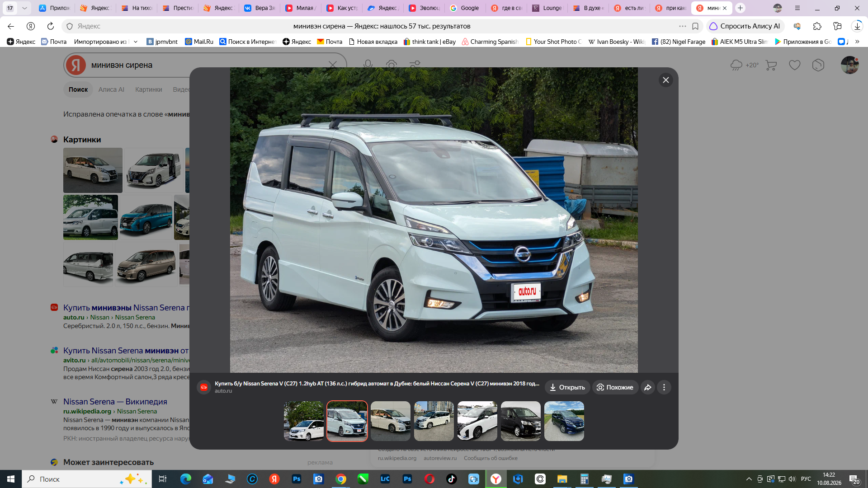Viewport: 868px width, 488px height.
Task: Select the dark blue van thumbnail
Action: (x=564, y=421)
